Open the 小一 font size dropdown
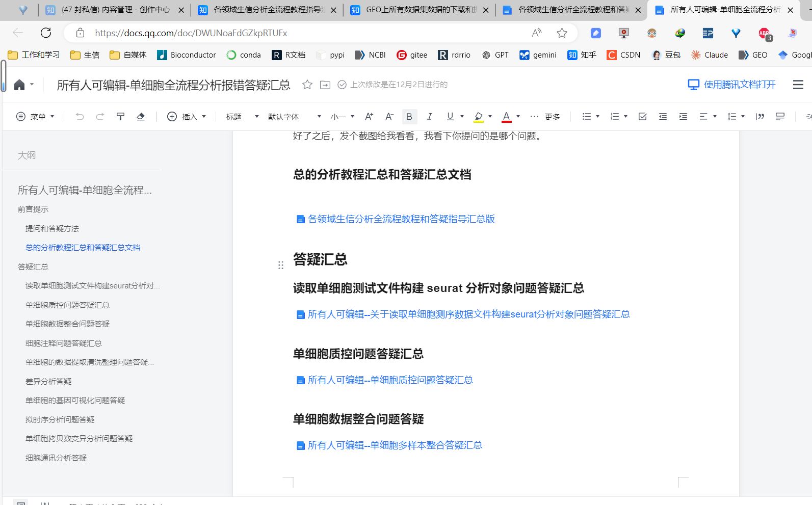 tap(342, 117)
